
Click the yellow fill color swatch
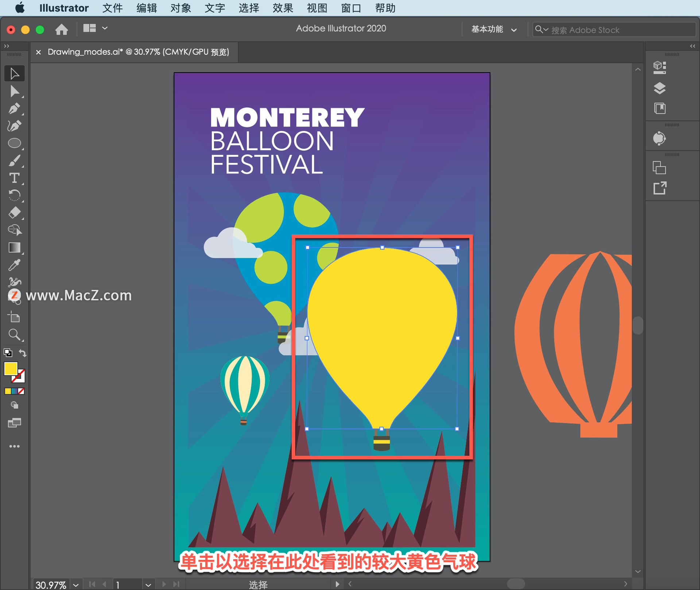click(10, 368)
